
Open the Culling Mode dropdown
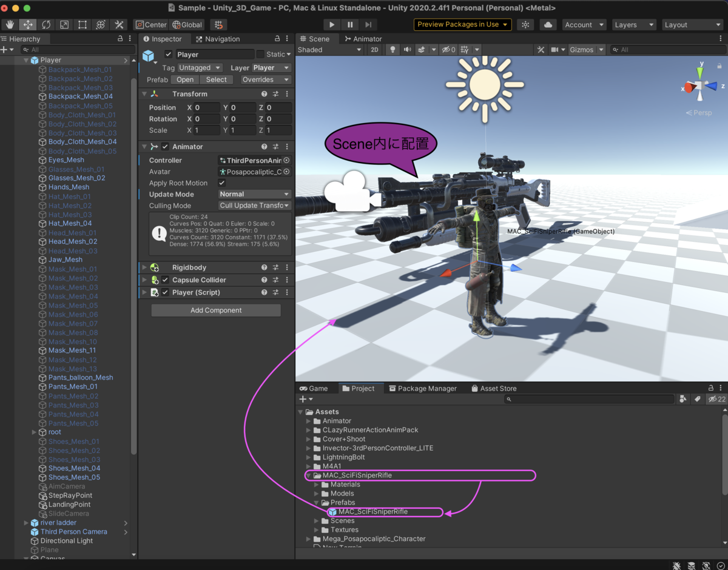tap(255, 206)
